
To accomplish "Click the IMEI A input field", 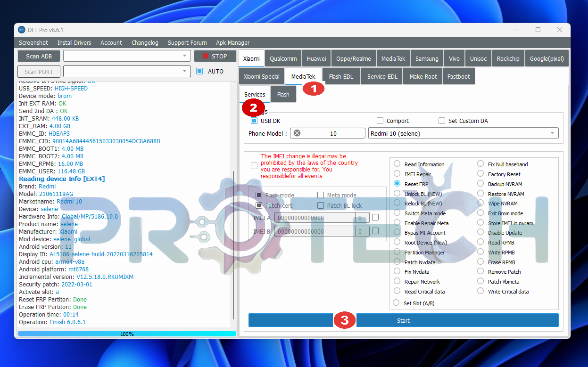I will coord(315,218).
